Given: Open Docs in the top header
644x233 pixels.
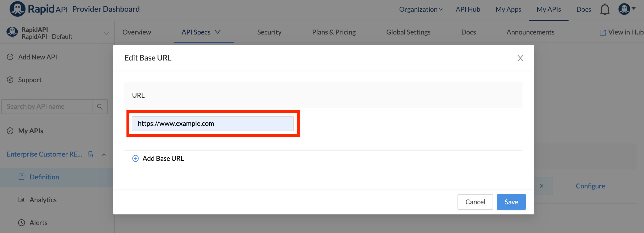Looking at the screenshot, I should point(584,9).
